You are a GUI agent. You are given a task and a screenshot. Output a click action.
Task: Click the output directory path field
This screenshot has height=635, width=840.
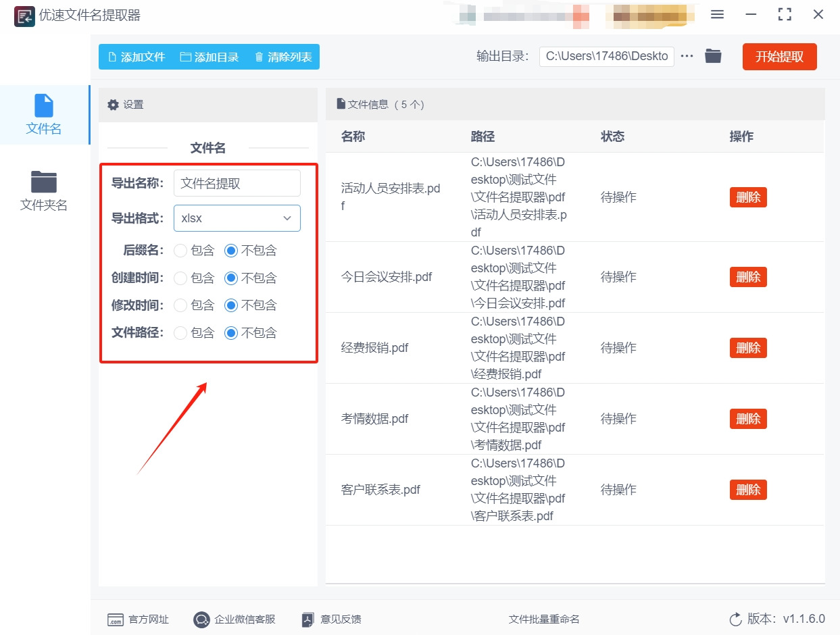tap(606, 57)
